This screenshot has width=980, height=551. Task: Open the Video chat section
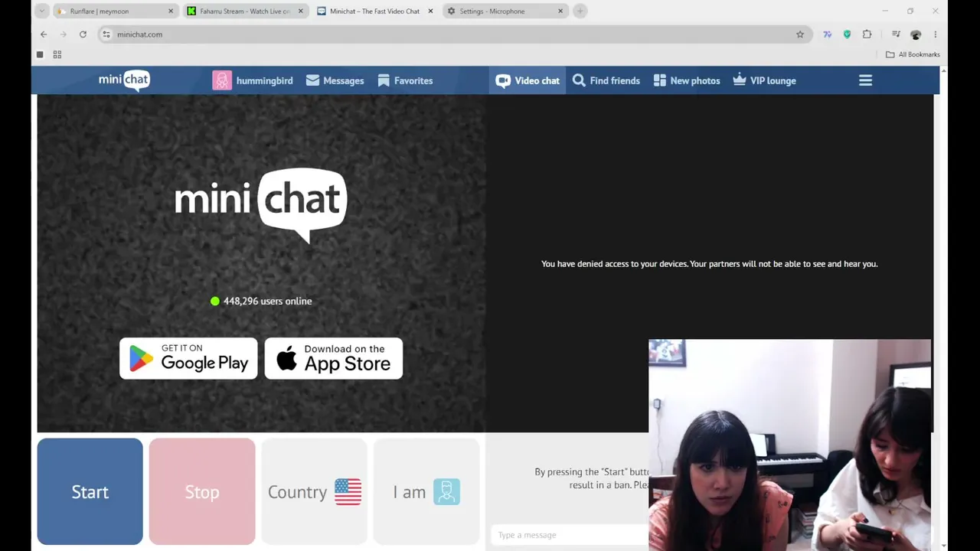click(x=528, y=80)
